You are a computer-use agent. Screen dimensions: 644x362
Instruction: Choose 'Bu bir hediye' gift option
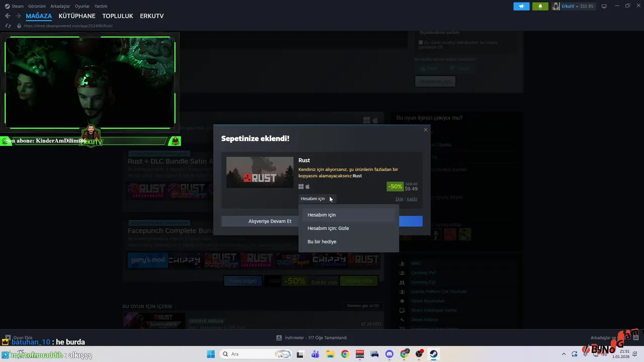[348, 241]
